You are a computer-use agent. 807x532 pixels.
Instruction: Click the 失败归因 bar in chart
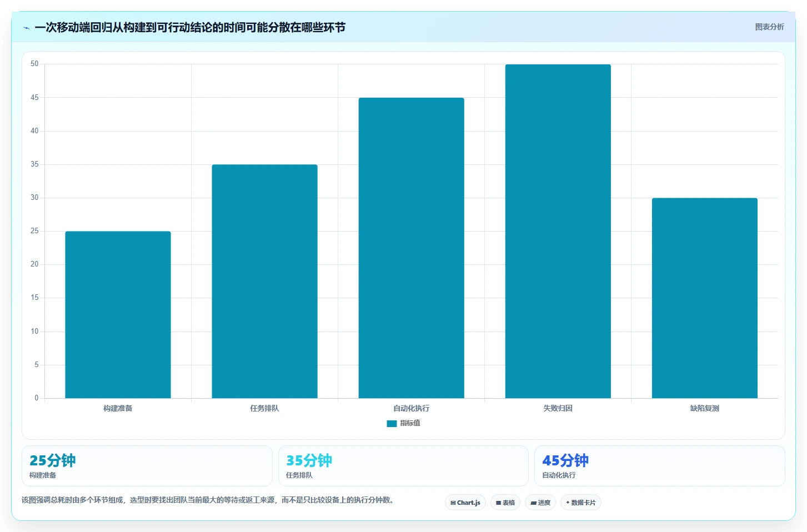(x=558, y=232)
